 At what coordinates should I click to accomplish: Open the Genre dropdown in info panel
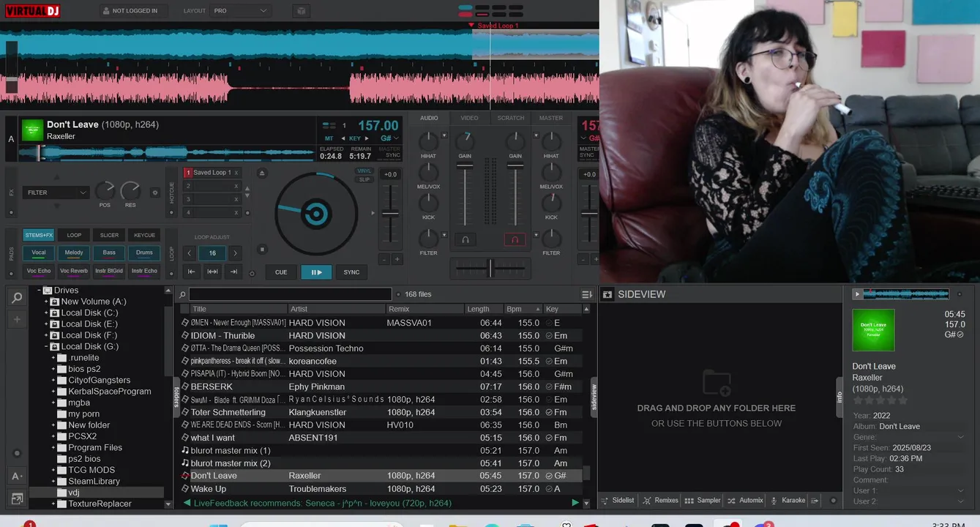point(960,437)
